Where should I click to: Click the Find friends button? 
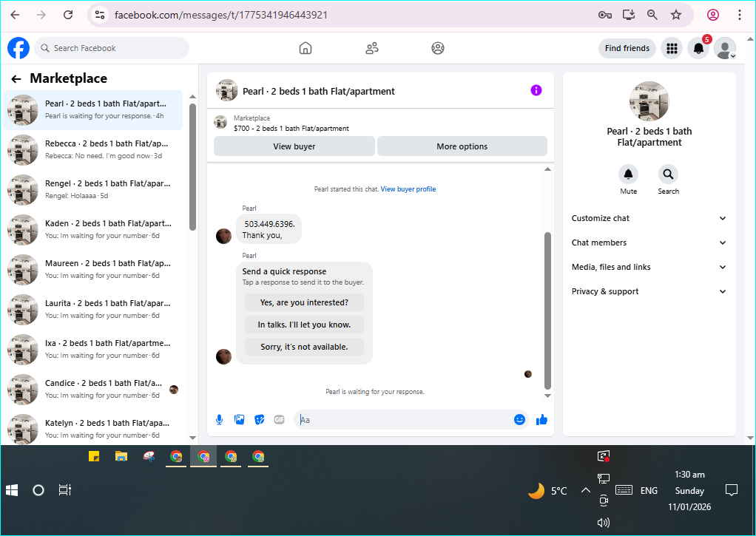[x=627, y=48]
